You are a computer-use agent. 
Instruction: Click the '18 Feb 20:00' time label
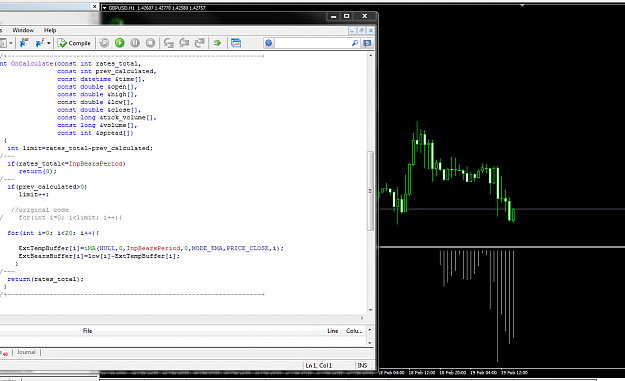tap(453, 373)
